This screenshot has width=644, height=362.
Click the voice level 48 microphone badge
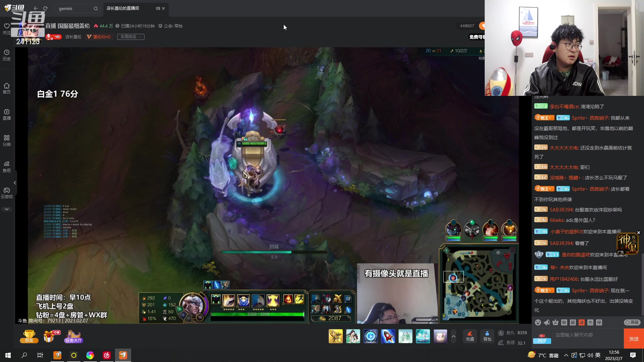pyautogui.click(x=54, y=37)
